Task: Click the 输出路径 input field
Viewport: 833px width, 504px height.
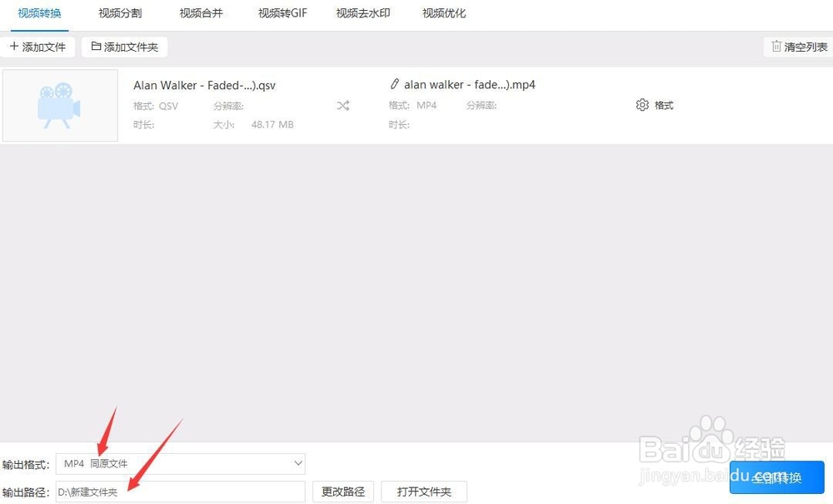Action: click(x=181, y=492)
